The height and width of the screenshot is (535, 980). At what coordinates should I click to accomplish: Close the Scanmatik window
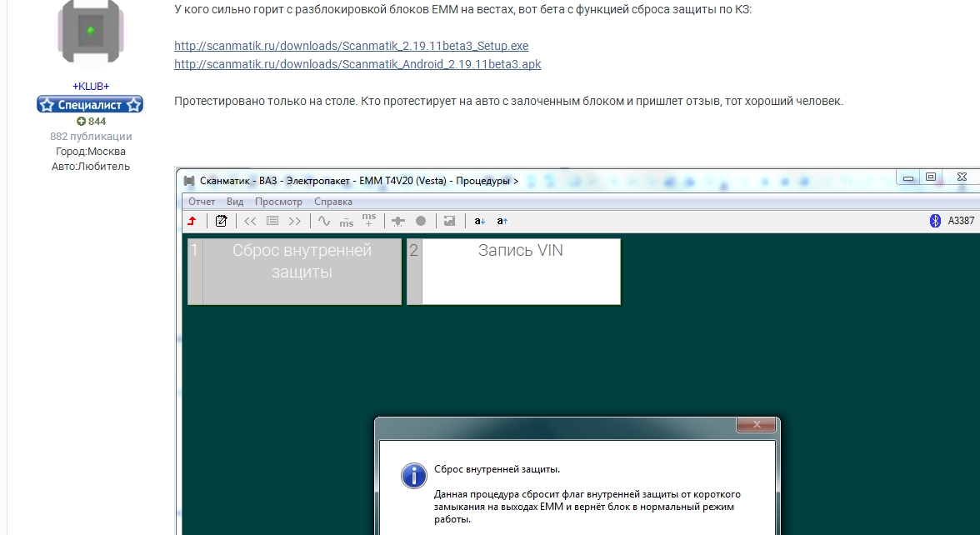coord(962,177)
